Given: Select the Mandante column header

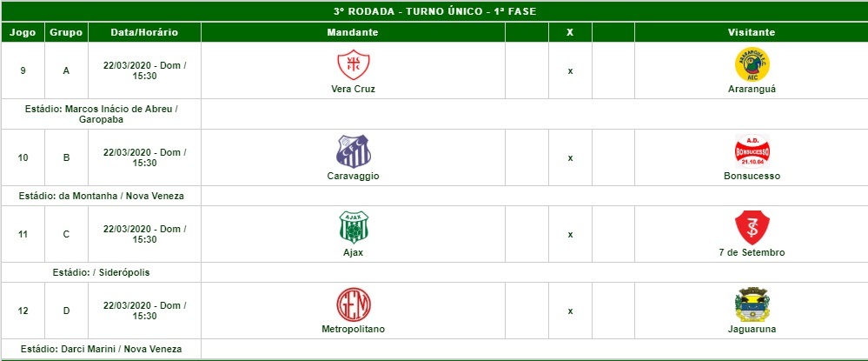Looking at the screenshot, I should point(353,32).
